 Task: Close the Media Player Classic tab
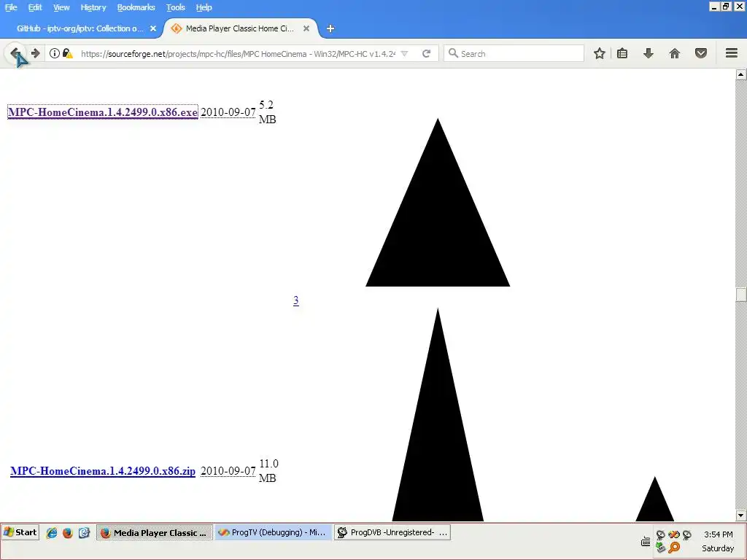306,28
